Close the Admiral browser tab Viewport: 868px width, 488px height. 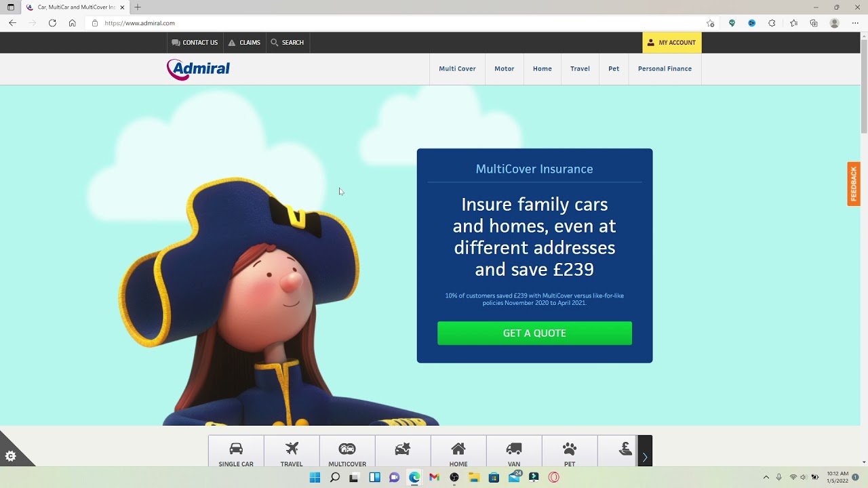point(122,7)
